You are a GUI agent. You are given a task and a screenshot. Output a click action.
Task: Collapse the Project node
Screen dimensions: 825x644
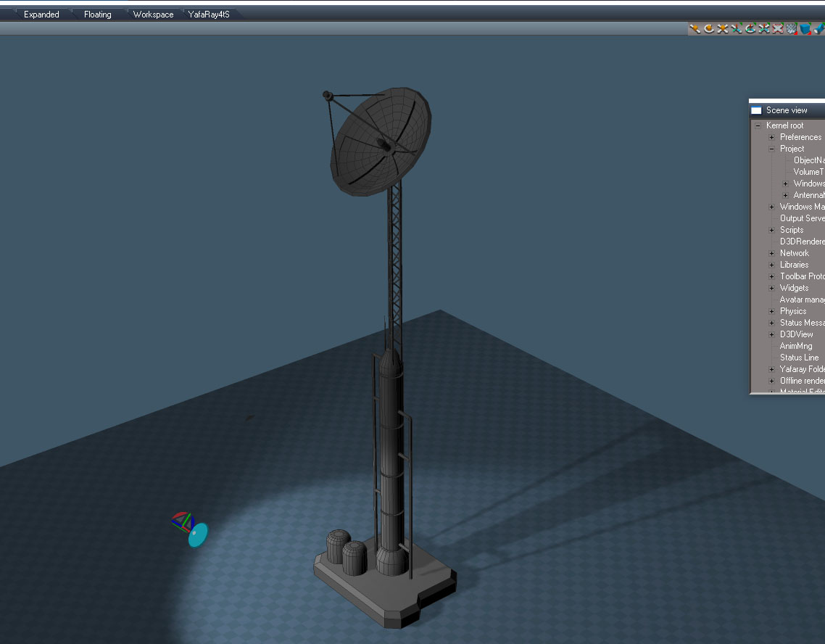(771, 149)
